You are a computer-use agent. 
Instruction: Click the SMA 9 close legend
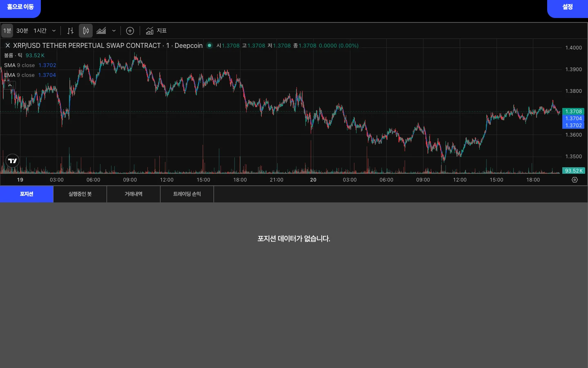19,65
